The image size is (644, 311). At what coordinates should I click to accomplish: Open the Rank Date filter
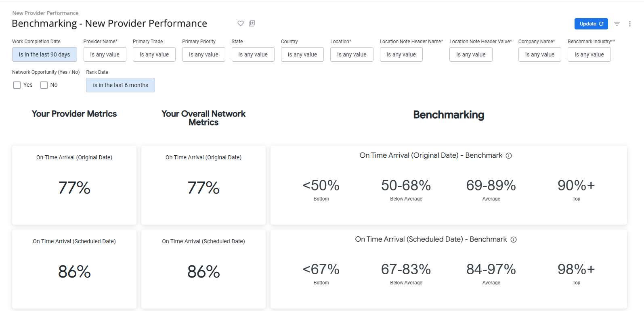(120, 85)
